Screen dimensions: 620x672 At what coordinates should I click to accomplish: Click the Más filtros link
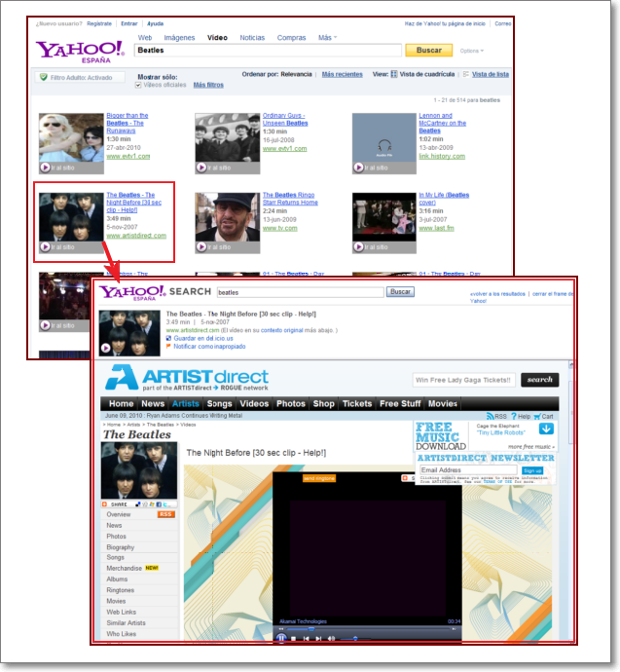[x=208, y=85]
